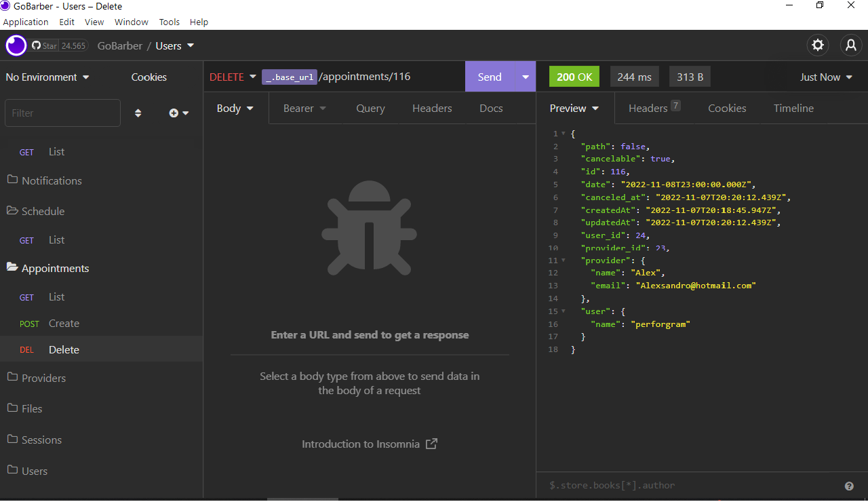This screenshot has height=502, width=868.
Task: Open Introduction to Insomnia external link icon
Action: (x=431, y=444)
